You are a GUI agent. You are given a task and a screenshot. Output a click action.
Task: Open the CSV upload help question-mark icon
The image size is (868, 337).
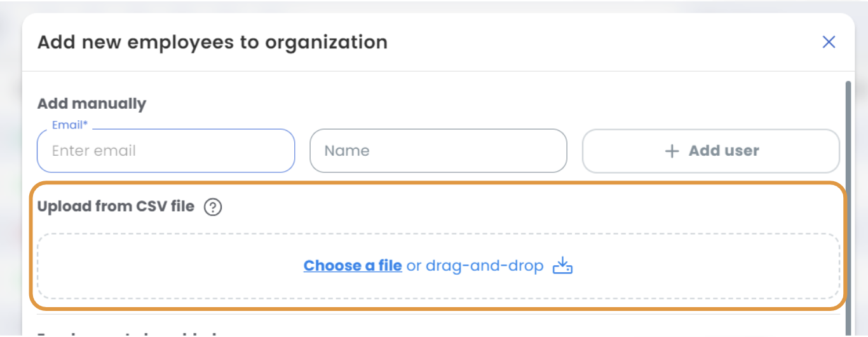pos(213,207)
